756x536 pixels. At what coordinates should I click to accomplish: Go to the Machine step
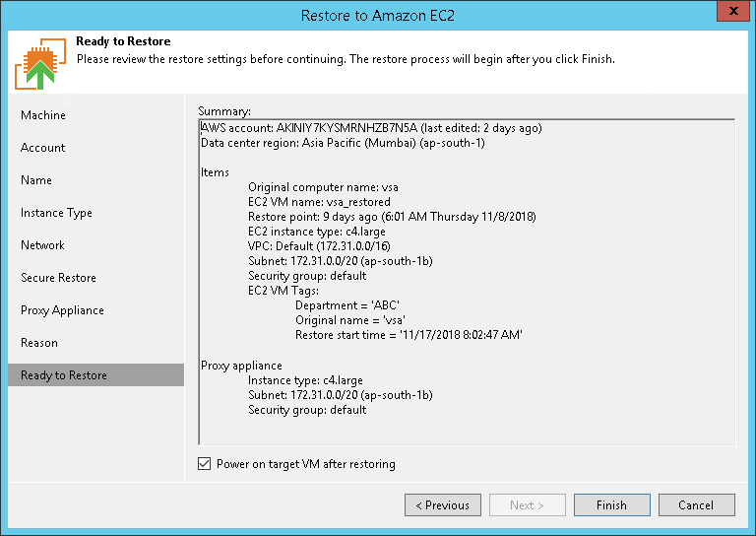pyautogui.click(x=43, y=115)
